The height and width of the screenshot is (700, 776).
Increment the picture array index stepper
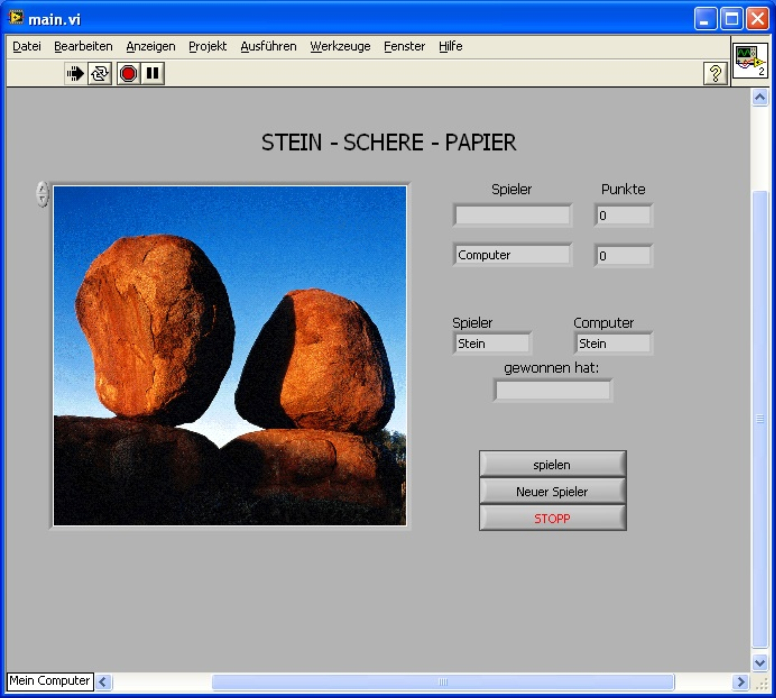(42, 189)
